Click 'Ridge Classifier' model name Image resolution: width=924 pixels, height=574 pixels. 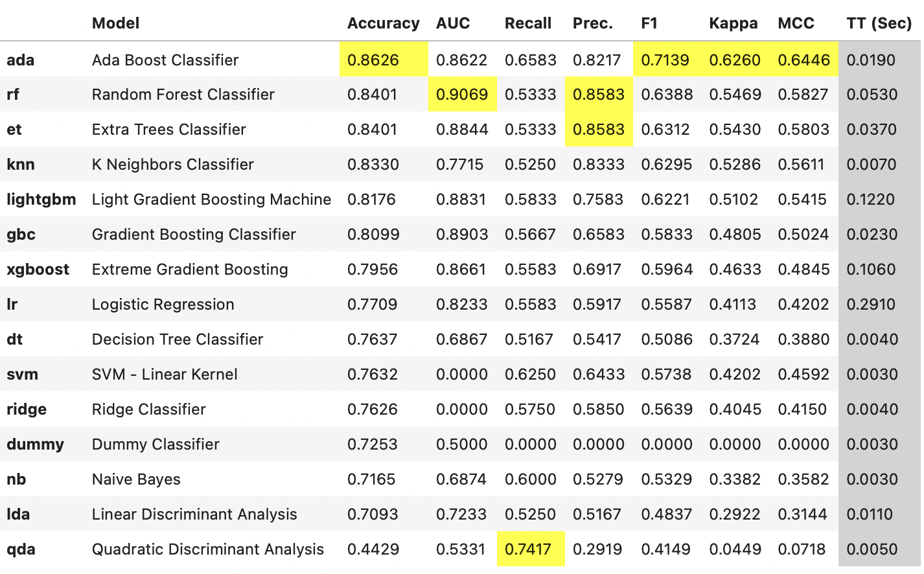[x=149, y=409]
